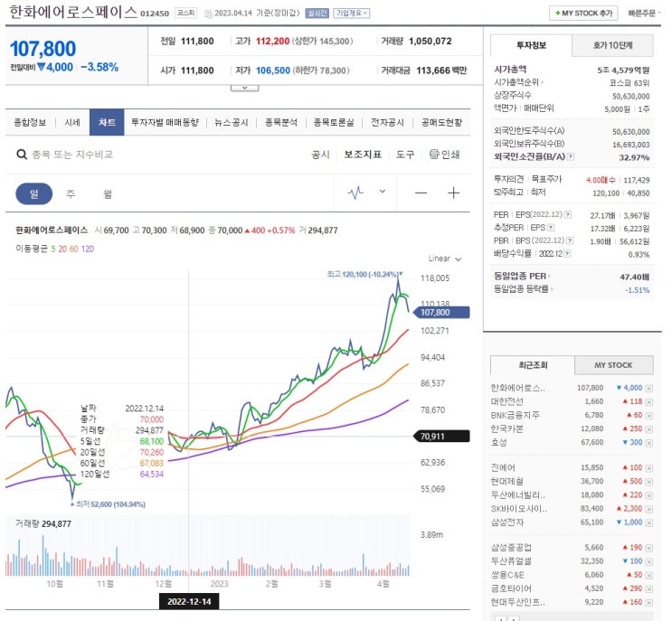This screenshot has width=672, height=621.
Task: Remove 현대두산인프라 from recent list
Action: pyautogui.click(x=648, y=603)
